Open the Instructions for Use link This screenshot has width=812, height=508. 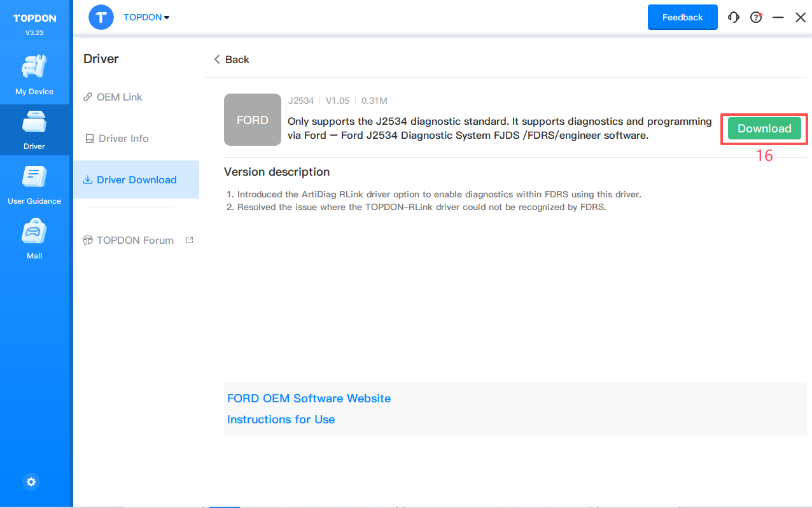(281, 420)
